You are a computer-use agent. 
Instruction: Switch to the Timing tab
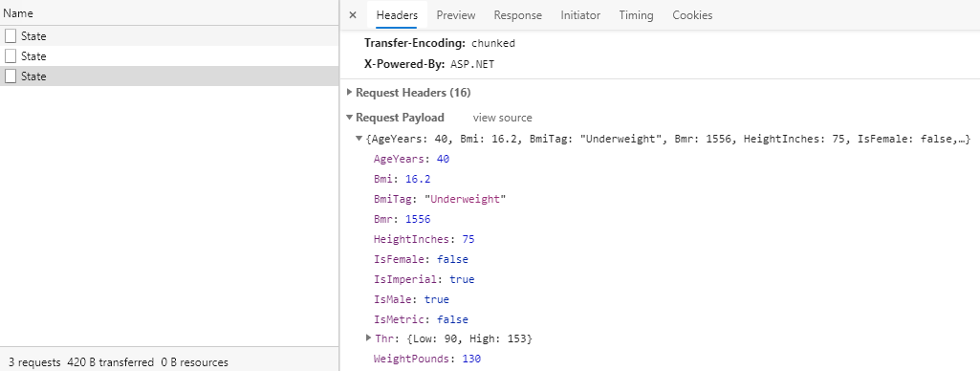click(636, 15)
